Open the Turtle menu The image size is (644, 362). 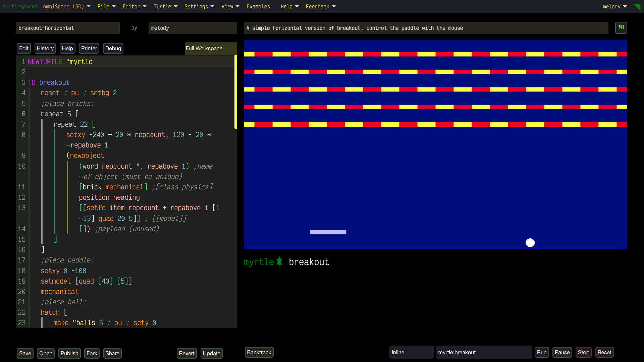pos(165,6)
